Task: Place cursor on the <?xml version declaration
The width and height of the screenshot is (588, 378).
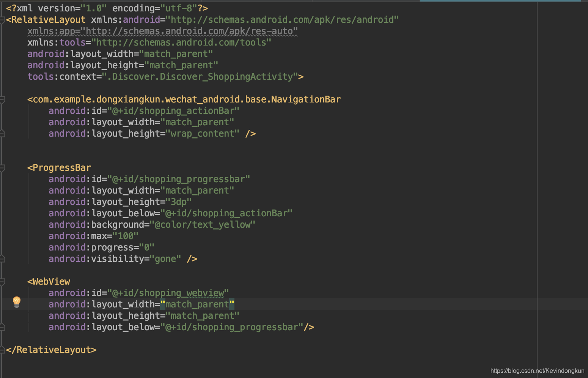Action: tap(107, 8)
